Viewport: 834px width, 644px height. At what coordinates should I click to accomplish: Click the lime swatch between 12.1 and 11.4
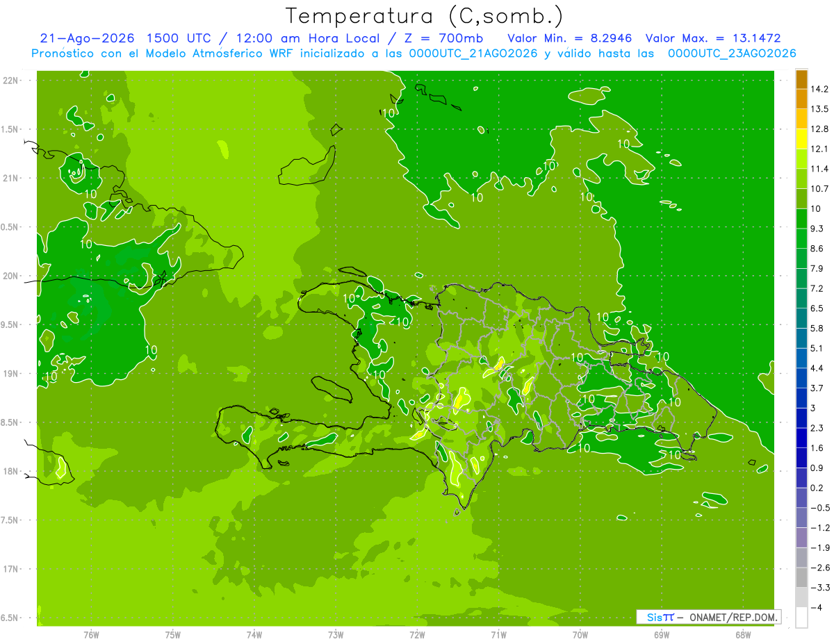click(801, 158)
